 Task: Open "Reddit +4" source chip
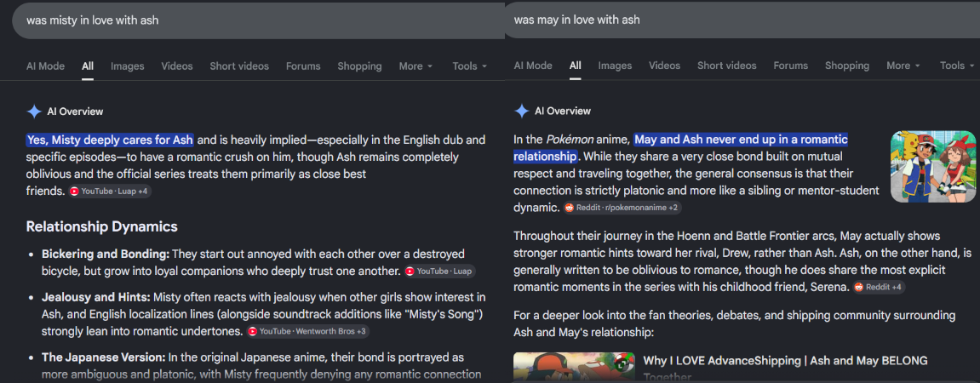click(879, 288)
